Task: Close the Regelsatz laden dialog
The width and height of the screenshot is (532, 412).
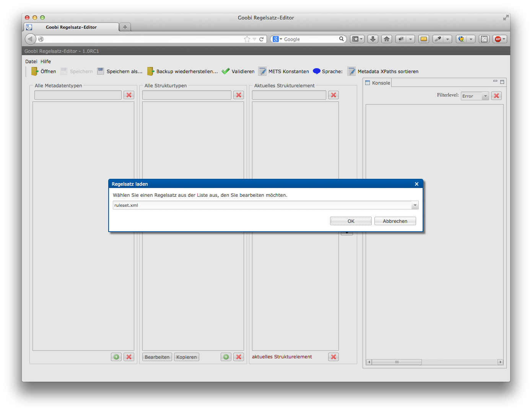Action: pyautogui.click(x=416, y=184)
